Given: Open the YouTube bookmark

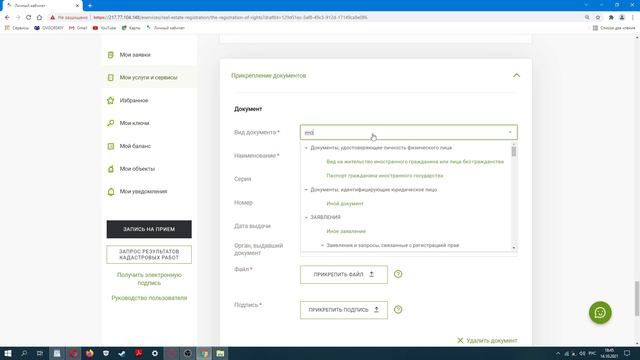Looking at the screenshot, I should (x=104, y=28).
